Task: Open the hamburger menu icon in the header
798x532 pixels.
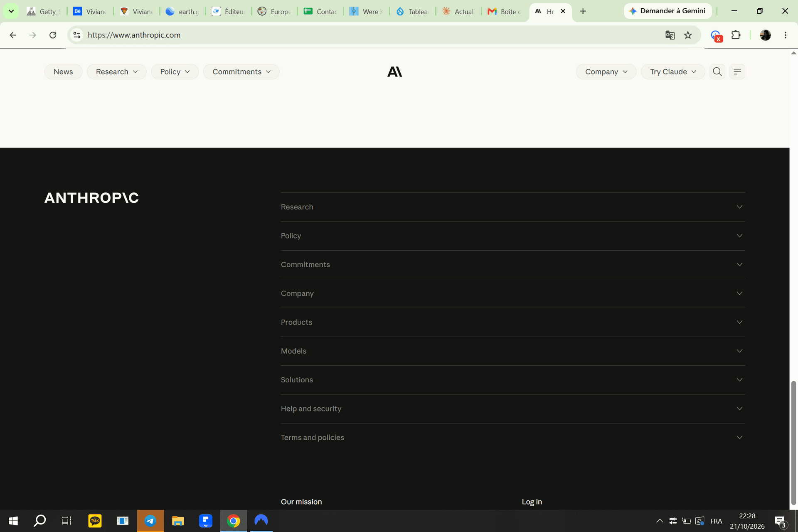Action: pyautogui.click(x=737, y=71)
